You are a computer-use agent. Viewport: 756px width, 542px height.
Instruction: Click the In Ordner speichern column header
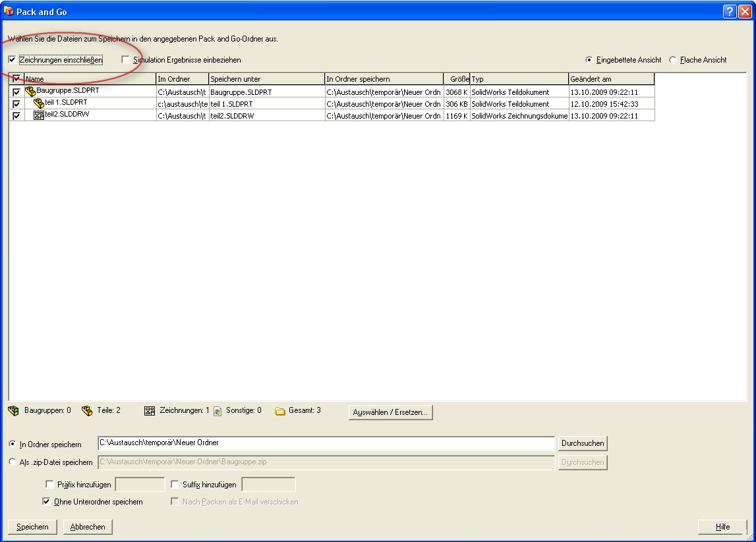click(x=384, y=79)
